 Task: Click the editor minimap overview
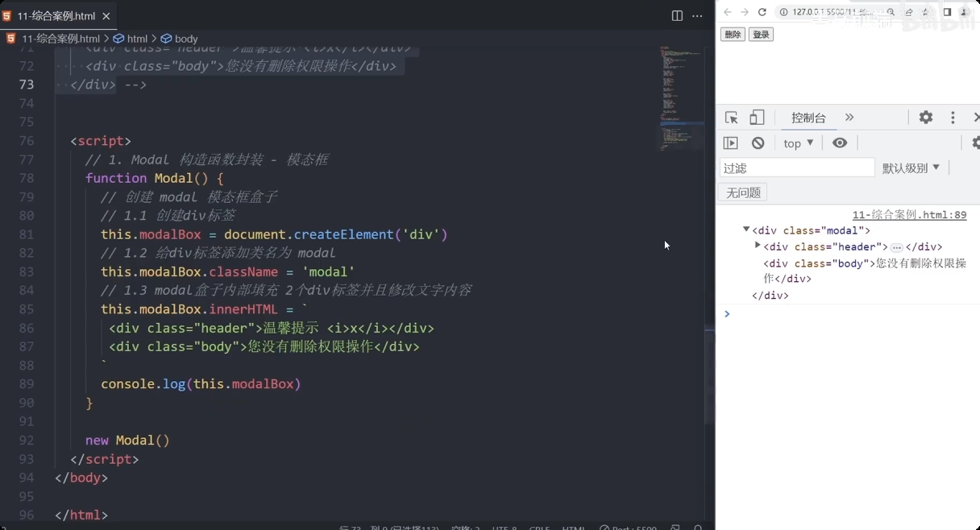pyautogui.click(x=681, y=98)
